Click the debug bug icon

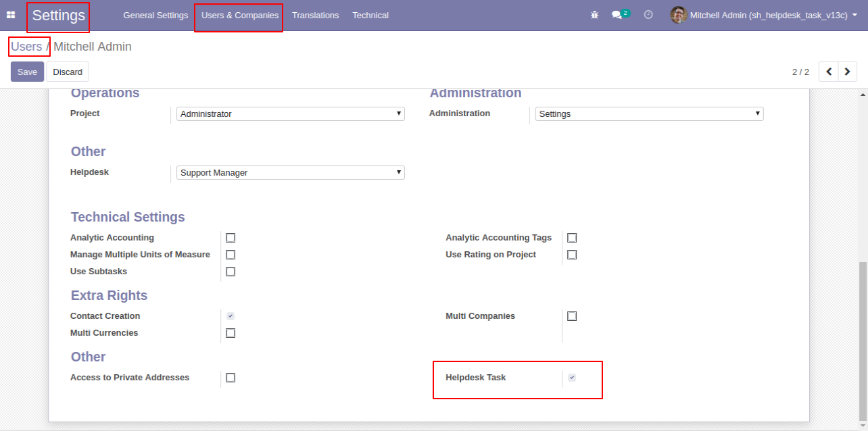point(595,15)
